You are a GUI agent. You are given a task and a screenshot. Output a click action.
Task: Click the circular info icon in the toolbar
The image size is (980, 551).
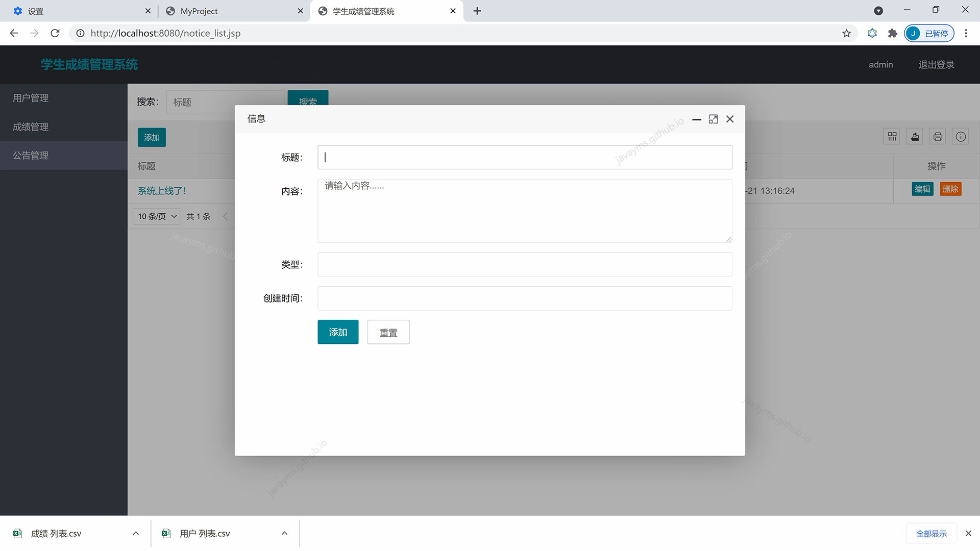[961, 136]
